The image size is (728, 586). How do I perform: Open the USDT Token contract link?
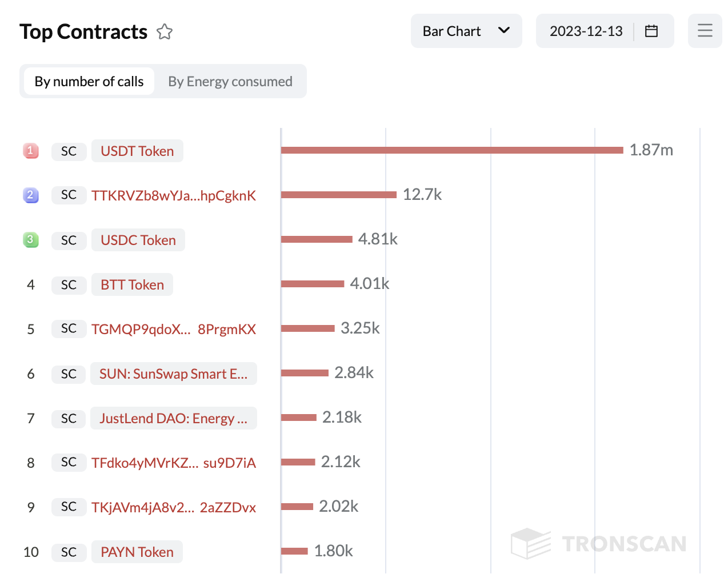click(137, 151)
